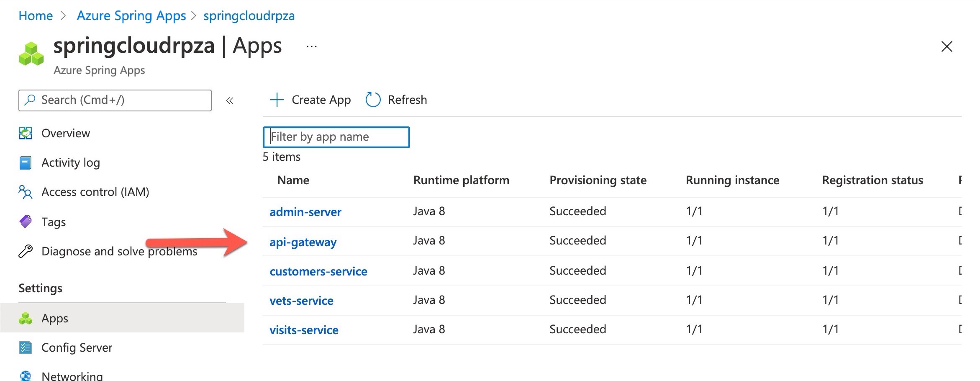Open Config Server from its sidebar icon
Screen dimensions: 980x381
coord(26,348)
